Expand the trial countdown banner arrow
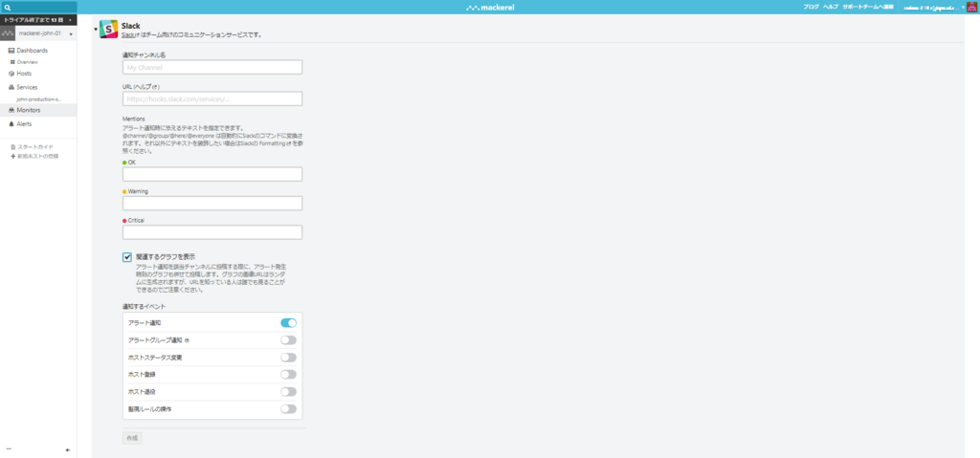 (71, 21)
